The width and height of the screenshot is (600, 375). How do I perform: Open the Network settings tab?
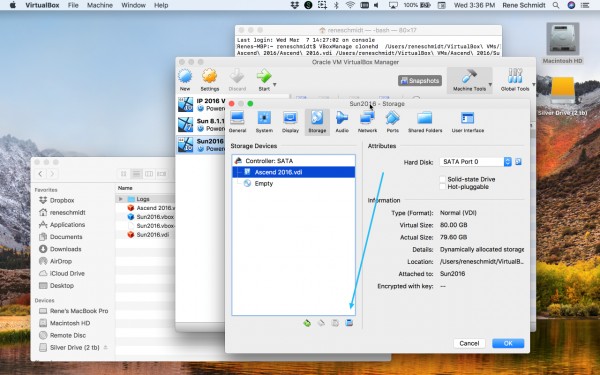coord(367,122)
